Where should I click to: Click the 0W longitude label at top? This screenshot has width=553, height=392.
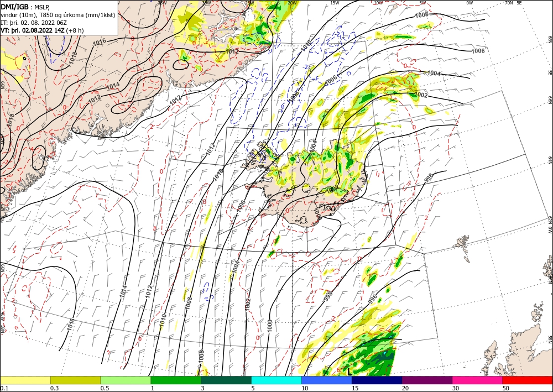(x=469, y=3)
